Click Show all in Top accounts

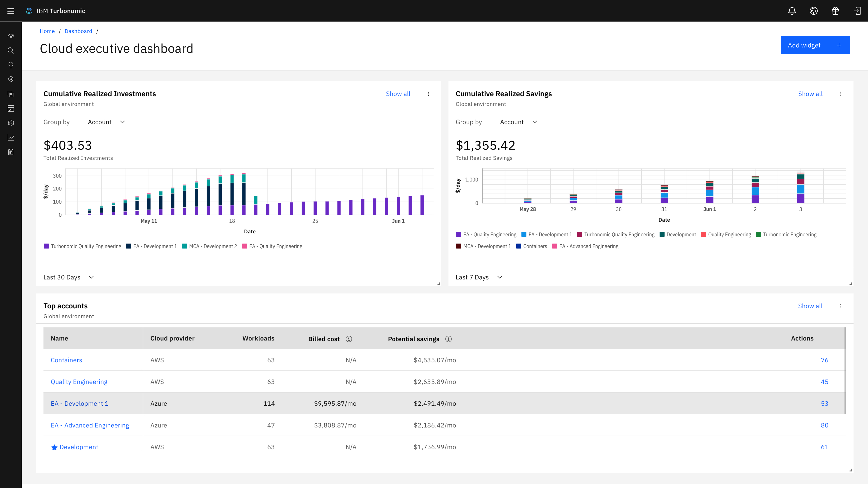[810, 306]
